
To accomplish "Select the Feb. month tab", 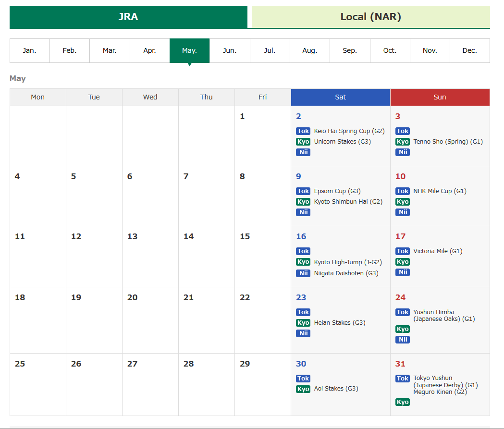I will pyautogui.click(x=70, y=51).
